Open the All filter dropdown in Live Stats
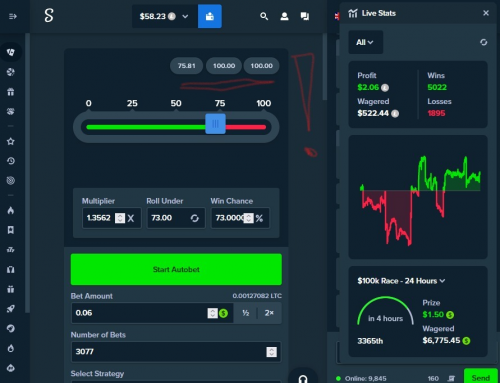The height and width of the screenshot is (383, 500). pos(366,42)
